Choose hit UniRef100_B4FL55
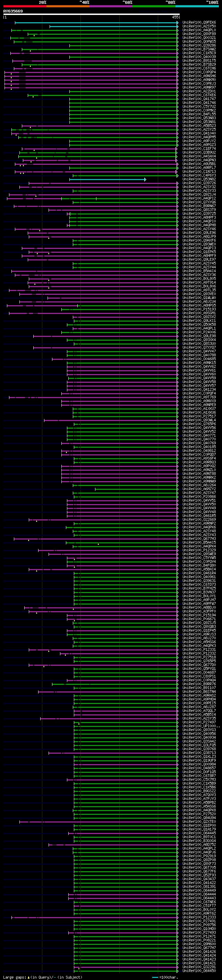222x980 pixels. 199,114
